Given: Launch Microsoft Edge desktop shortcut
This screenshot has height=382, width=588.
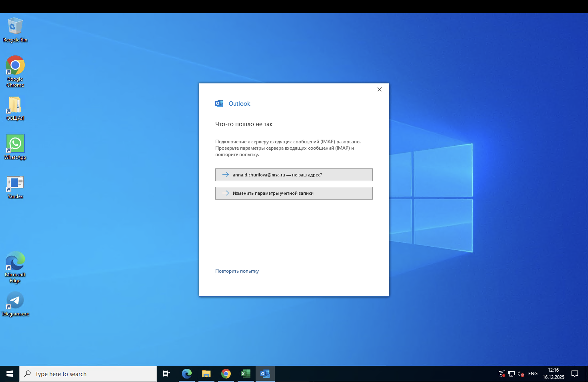Looking at the screenshot, I should click(15, 267).
